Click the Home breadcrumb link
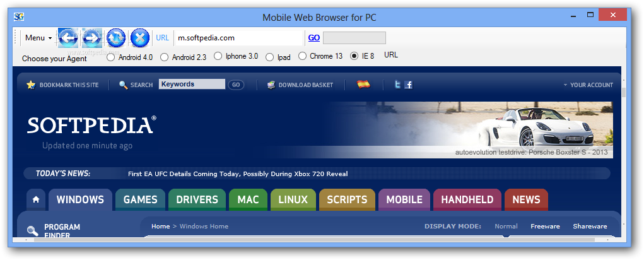 [x=161, y=227]
